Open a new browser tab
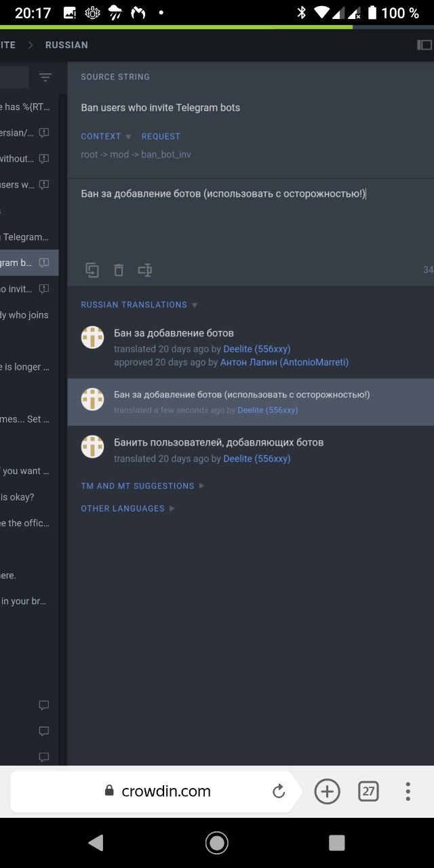Viewport: 434px width, 868px height. tap(327, 791)
